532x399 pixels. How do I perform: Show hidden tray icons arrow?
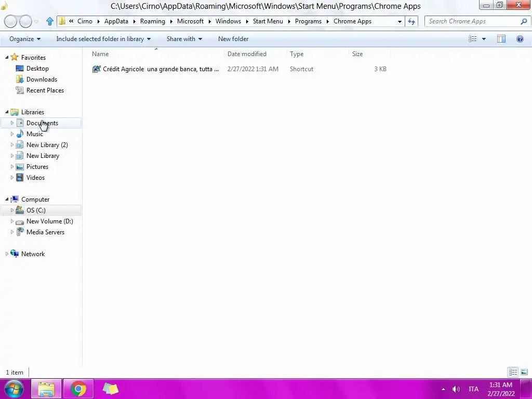click(x=443, y=389)
